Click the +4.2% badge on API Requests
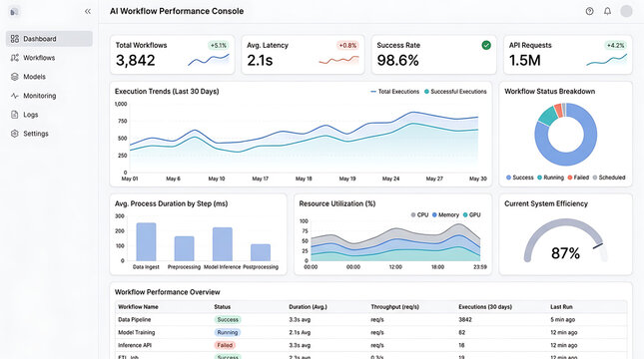This screenshot has height=359, width=644. click(x=615, y=46)
